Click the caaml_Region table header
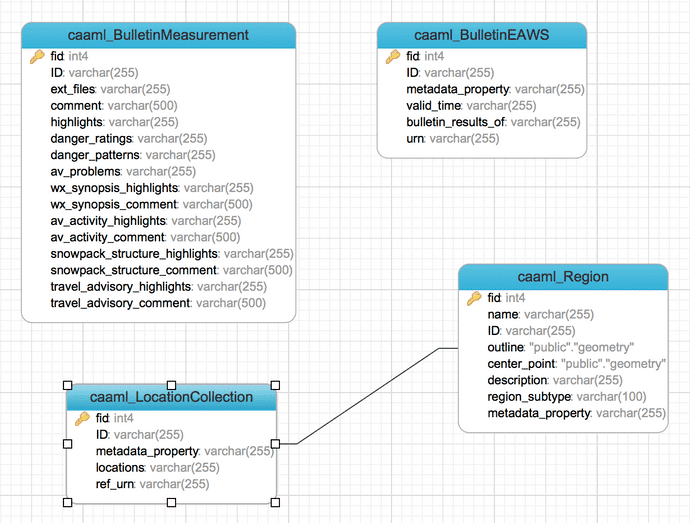Viewport: 690px width, 523px height. (563, 277)
